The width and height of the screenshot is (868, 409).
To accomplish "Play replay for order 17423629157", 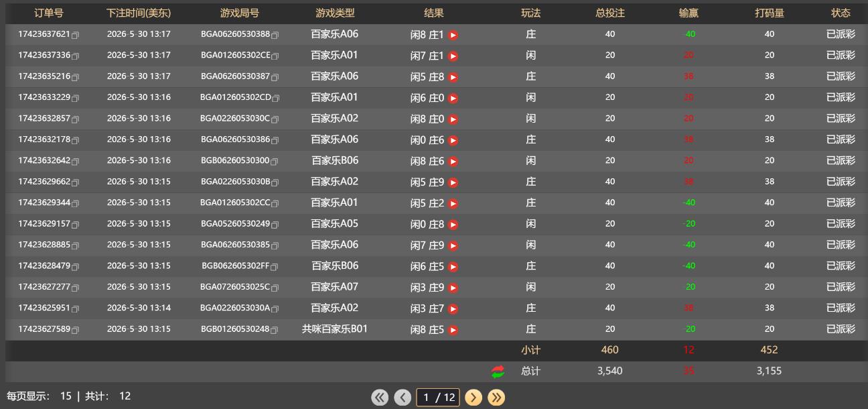I will [453, 225].
